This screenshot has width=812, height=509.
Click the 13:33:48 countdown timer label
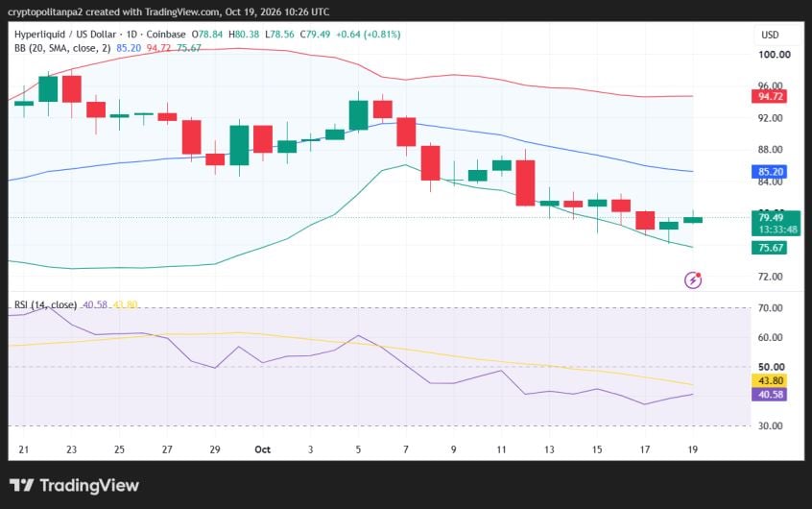777,230
